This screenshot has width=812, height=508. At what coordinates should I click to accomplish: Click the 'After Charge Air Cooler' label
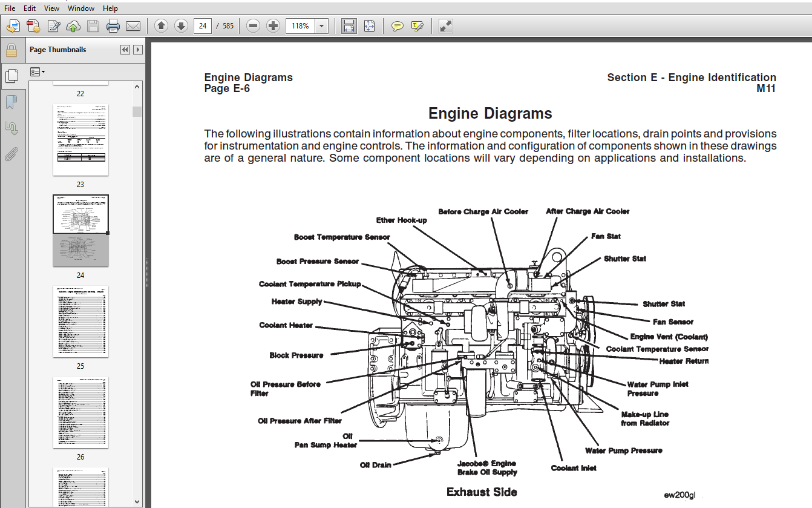pos(588,211)
